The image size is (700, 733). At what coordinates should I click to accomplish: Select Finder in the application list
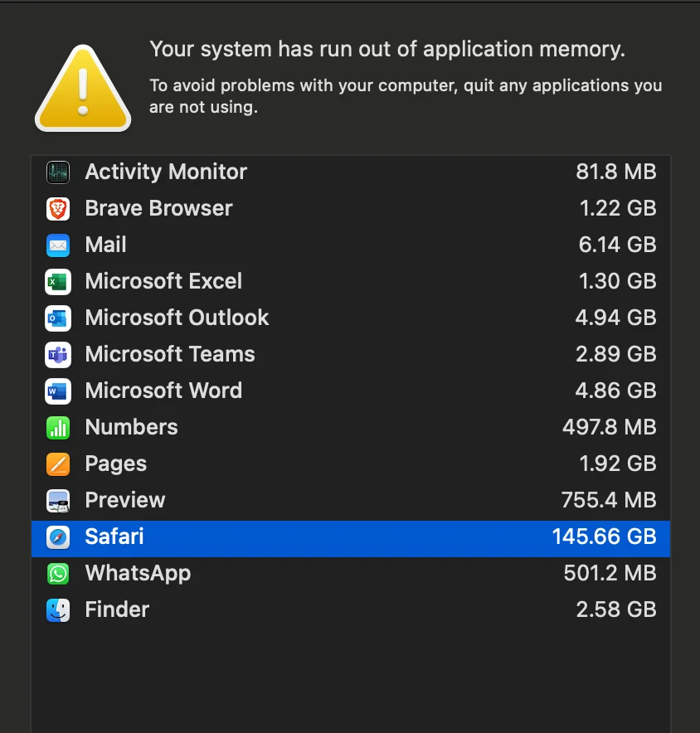[x=117, y=609]
